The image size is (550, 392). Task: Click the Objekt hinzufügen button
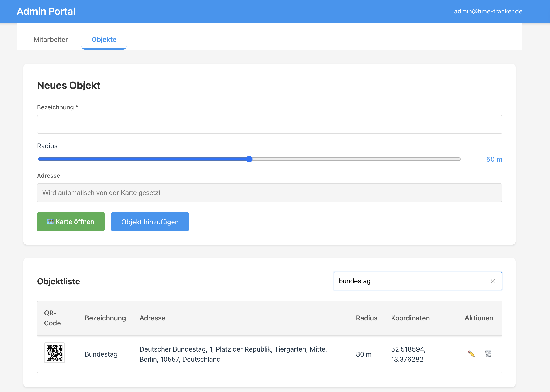pos(150,222)
